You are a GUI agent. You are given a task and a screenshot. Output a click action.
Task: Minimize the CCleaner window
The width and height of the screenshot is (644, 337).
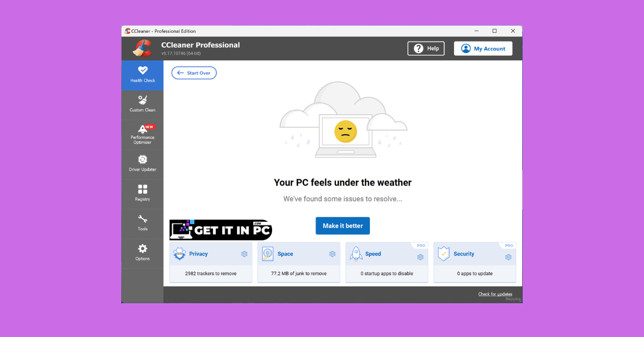click(476, 31)
